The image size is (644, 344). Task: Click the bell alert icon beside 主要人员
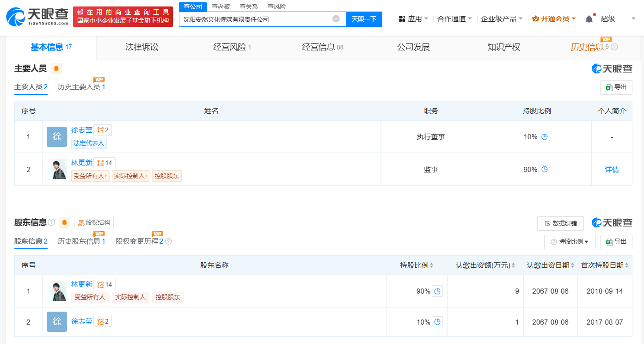(x=56, y=68)
